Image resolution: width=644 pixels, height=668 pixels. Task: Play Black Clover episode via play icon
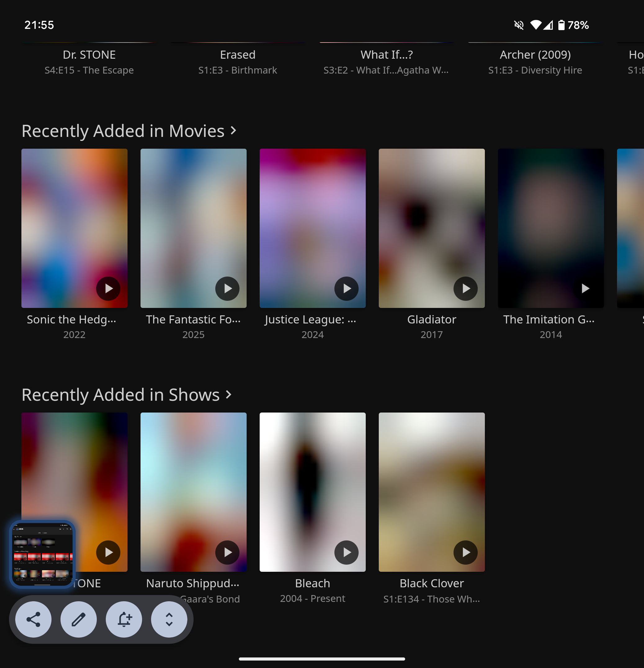tap(466, 553)
